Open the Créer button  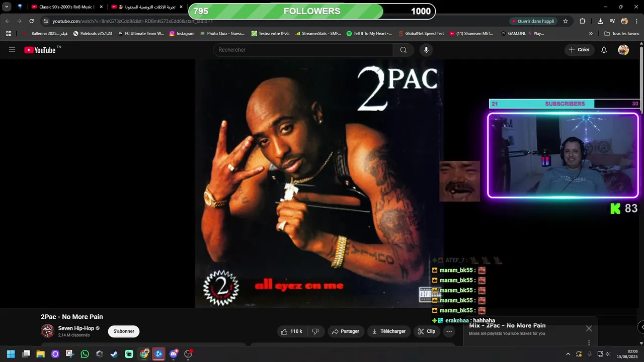[579, 50]
